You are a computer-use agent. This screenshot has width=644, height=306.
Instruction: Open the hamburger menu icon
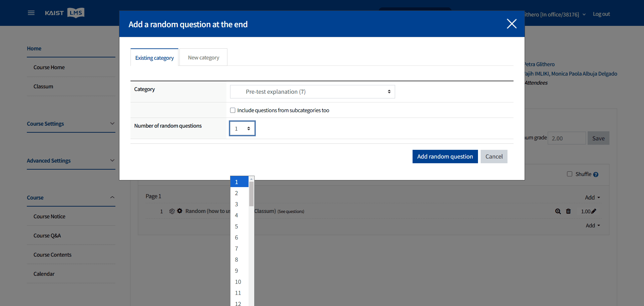pyautogui.click(x=31, y=13)
